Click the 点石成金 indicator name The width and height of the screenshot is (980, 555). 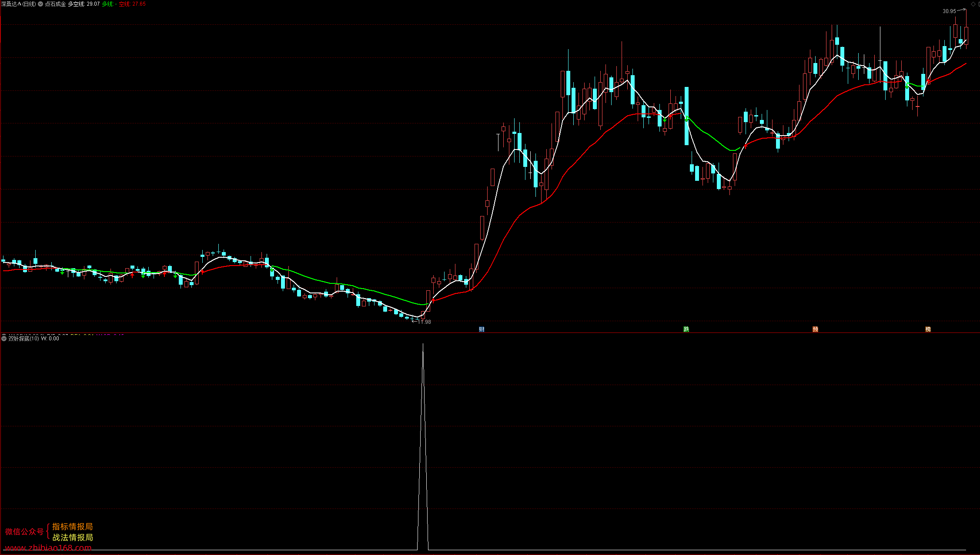55,4
